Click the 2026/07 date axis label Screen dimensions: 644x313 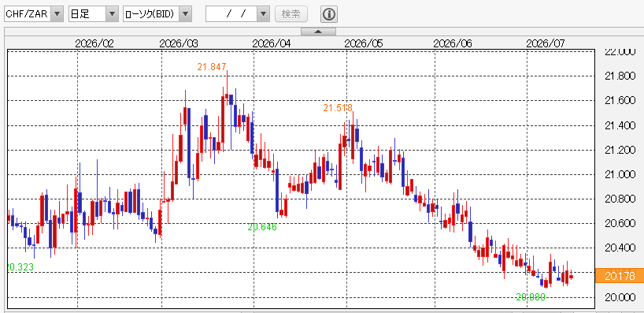click(546, 43)
